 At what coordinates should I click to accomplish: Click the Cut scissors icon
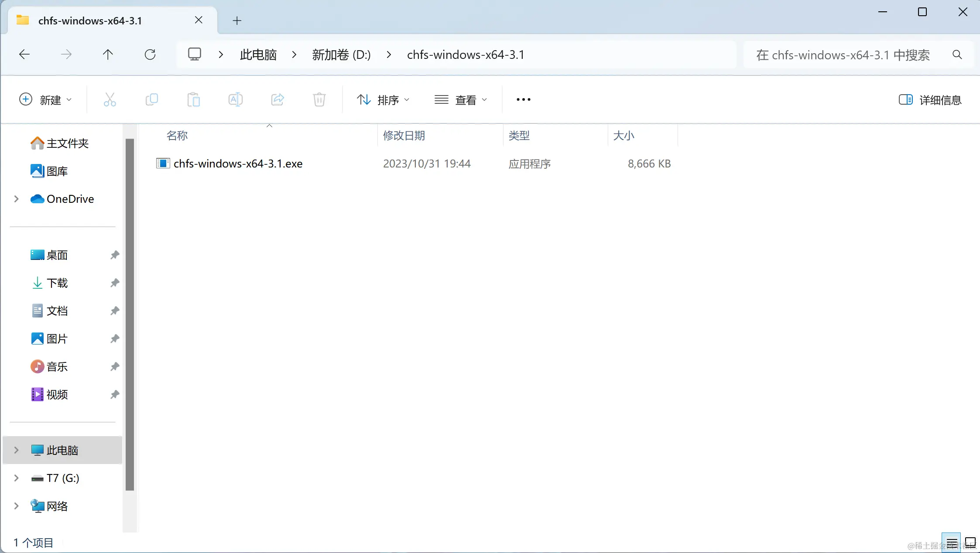click(x=110, y=100)
